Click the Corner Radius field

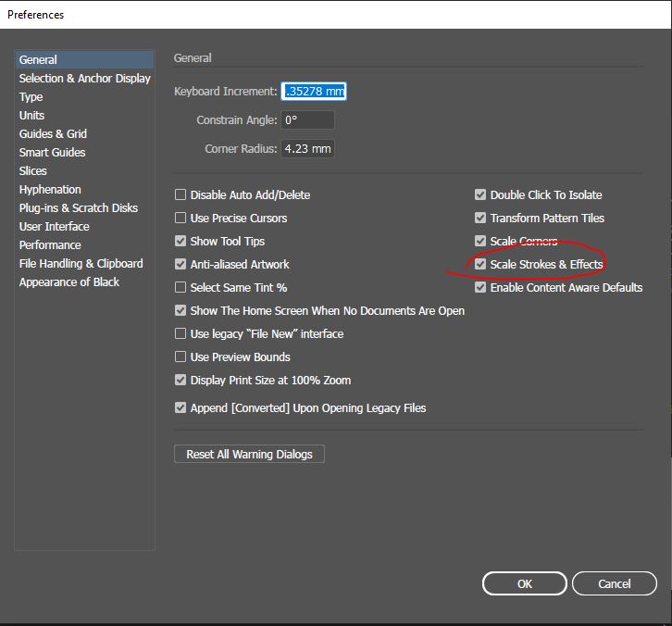(x=307, y=149)
